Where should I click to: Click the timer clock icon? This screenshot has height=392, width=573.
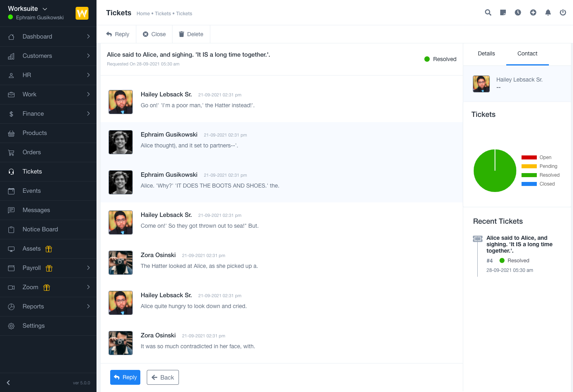tap(518, 12)
